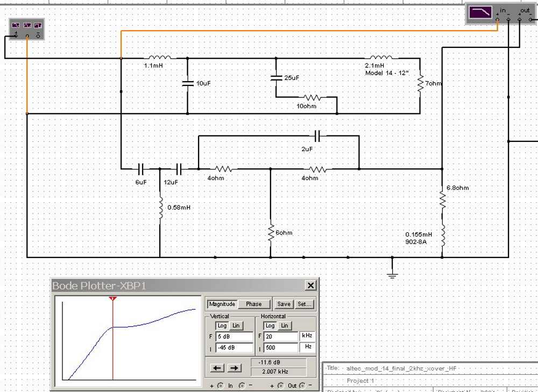Screen dimensions: 538x392
Task: Click the 902-8A label
Action: point(416,242)
